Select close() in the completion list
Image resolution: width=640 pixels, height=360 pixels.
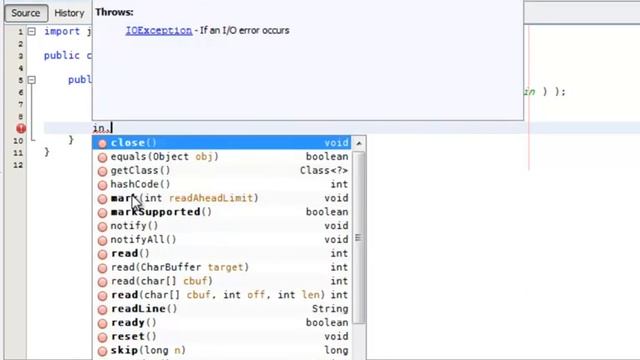click(x=222, y=142)
